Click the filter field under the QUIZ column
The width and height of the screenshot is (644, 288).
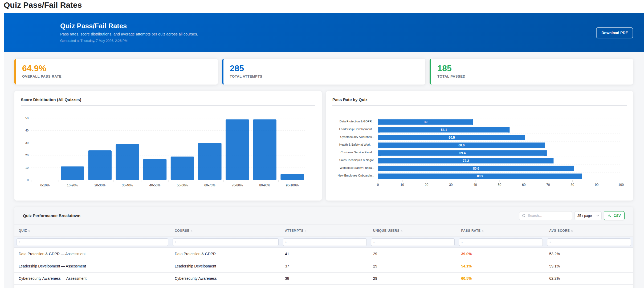[92, 242]
